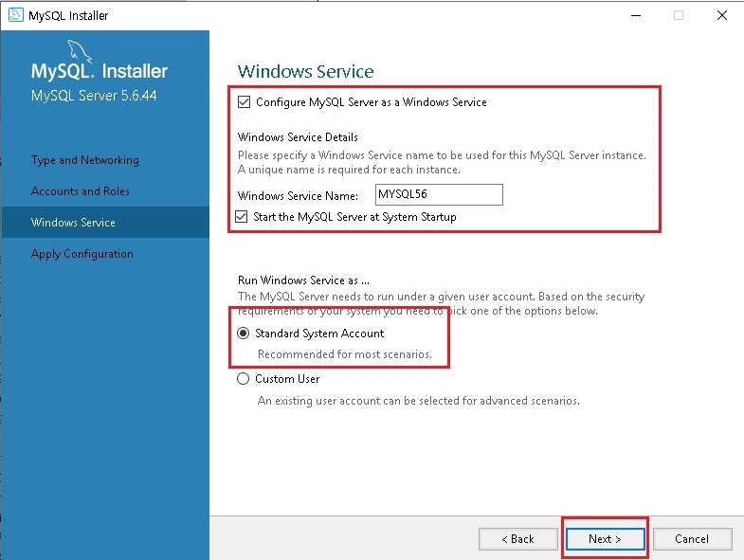Minimize the MySQL Installer window

click(636, 15)
